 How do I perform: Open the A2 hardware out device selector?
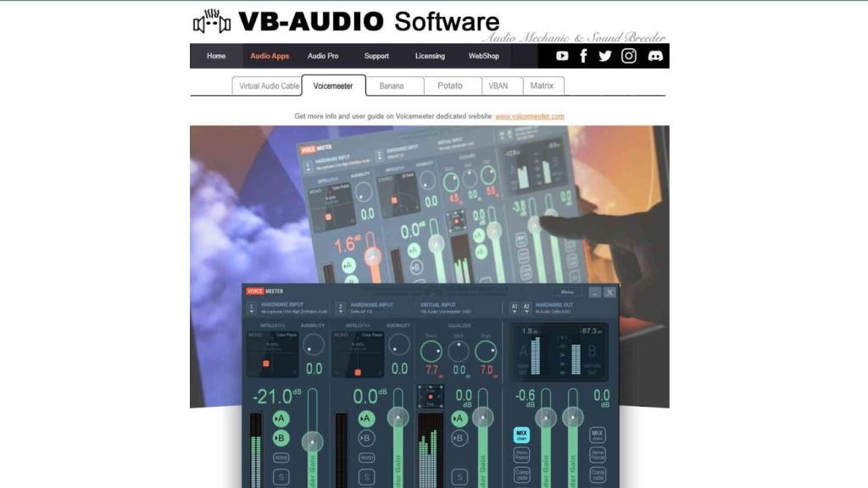pos(526,308)
